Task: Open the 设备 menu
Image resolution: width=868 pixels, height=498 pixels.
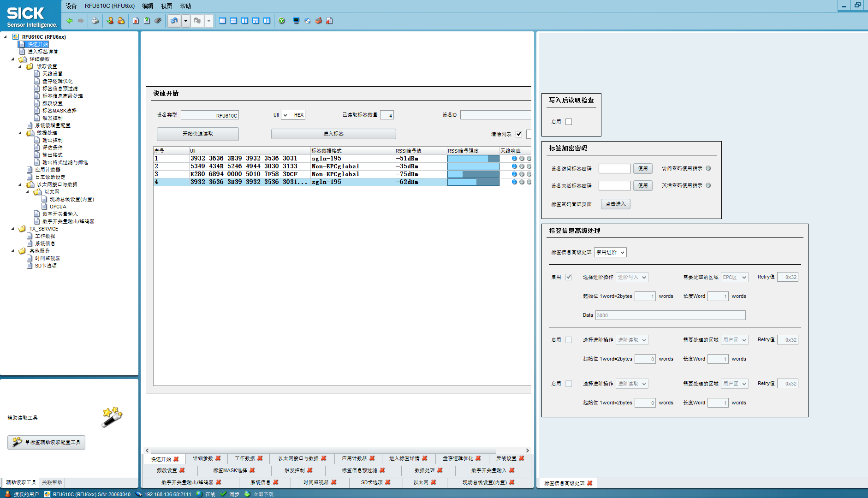Action: (71, 6)
